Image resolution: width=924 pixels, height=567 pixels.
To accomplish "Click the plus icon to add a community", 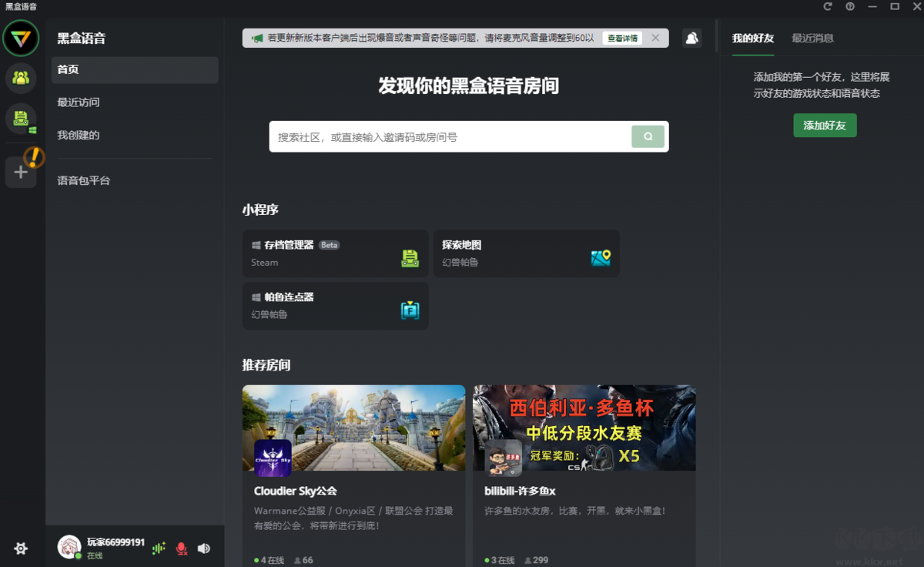I will [x=20, y=172].
